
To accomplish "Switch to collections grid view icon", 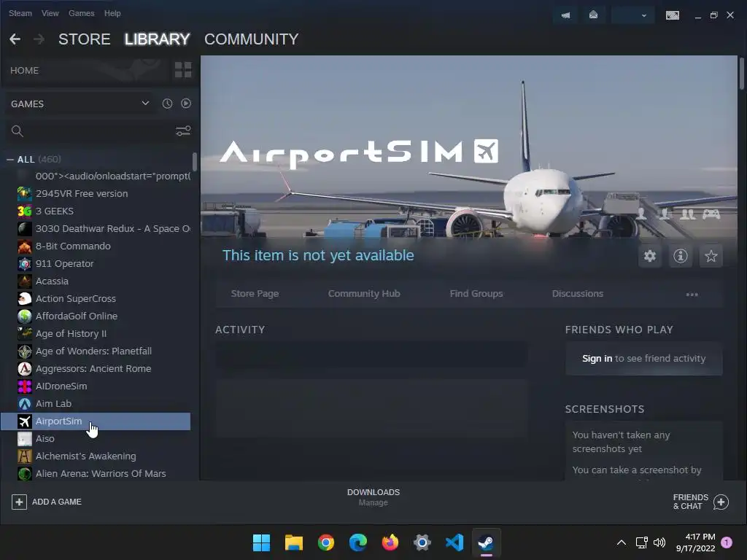I will click(183, 69).
